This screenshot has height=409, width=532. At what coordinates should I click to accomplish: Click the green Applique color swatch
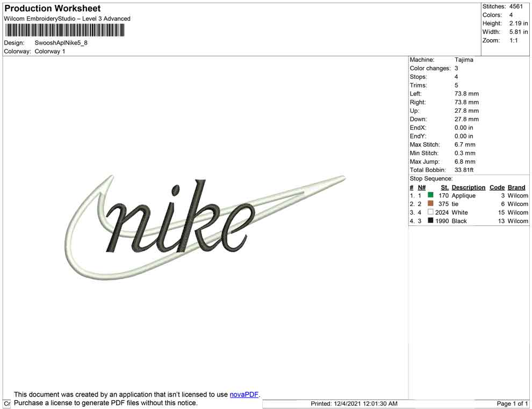coord(430,195)
